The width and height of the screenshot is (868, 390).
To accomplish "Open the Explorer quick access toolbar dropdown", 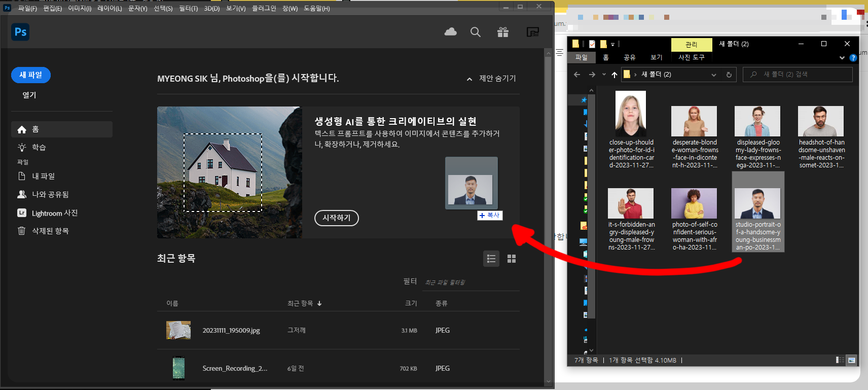I will (x=612, y=45).
